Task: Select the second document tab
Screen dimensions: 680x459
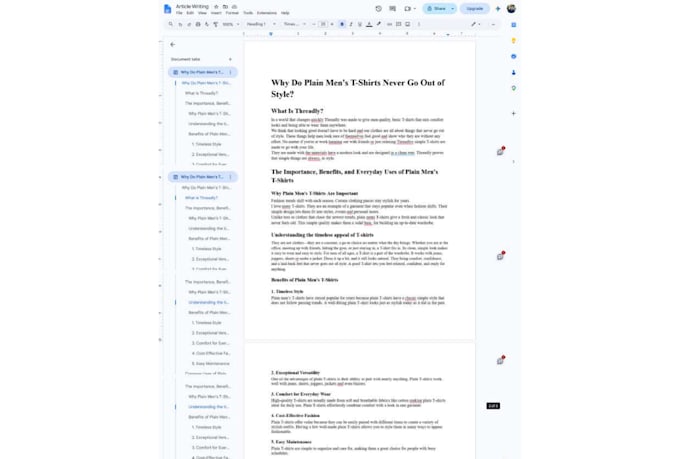Action: (x=203, y=177)
